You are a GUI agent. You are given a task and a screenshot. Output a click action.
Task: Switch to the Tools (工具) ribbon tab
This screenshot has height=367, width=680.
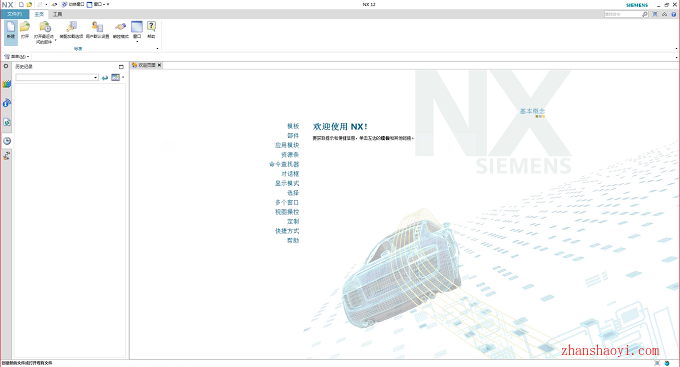(58, 14)
